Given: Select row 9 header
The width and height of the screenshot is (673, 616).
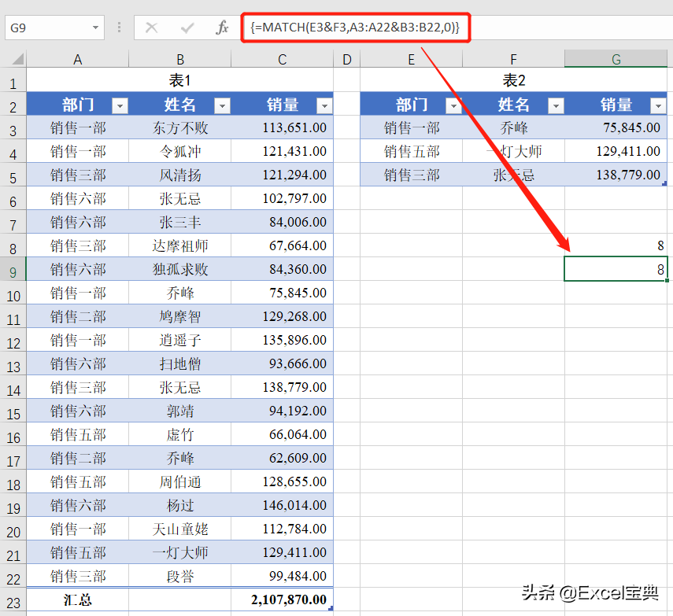Looking at the screenshot, I should coord(13,269).
